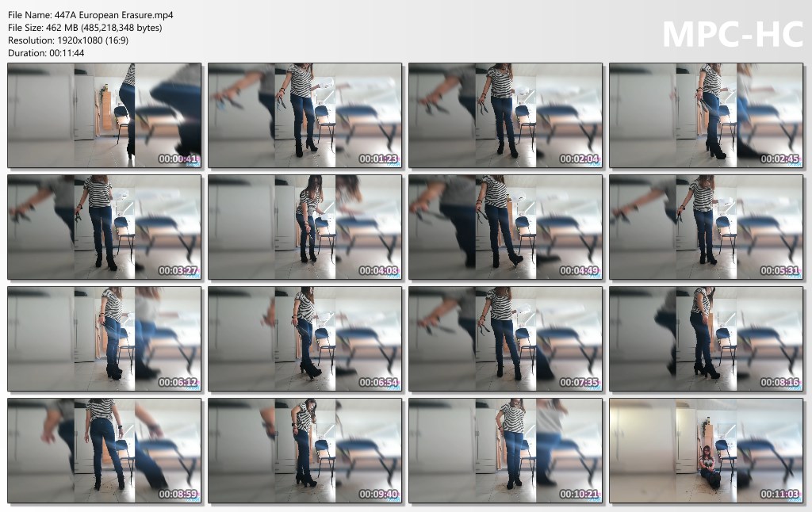Select the thumbnail stamped 00:06:12
The height and width of the screenshot is (512, 812).
click(x=105, y=339)
